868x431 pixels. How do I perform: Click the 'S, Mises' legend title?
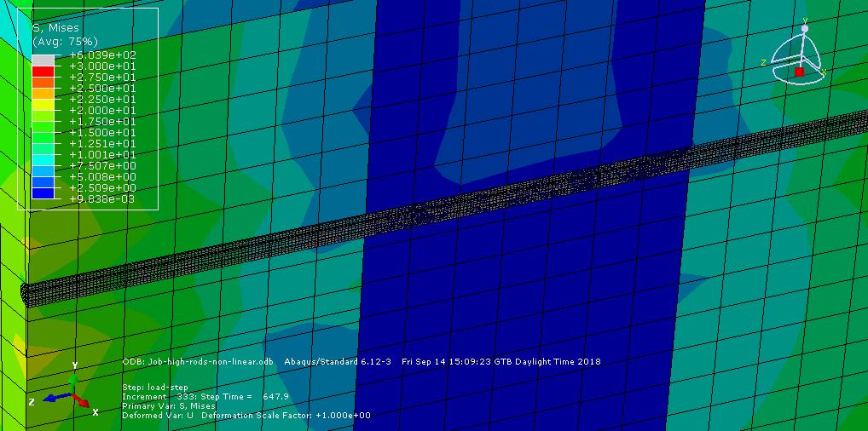click(56, 27)
